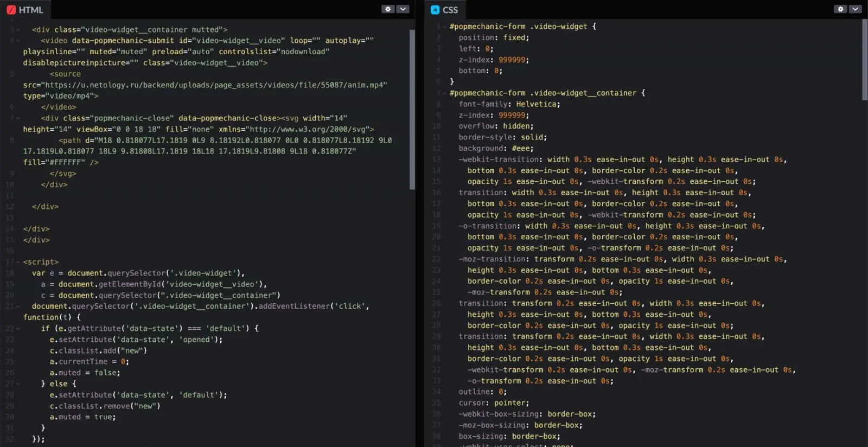Click the red HTML slash icon

pyautogui.click(x=11, y=10)
